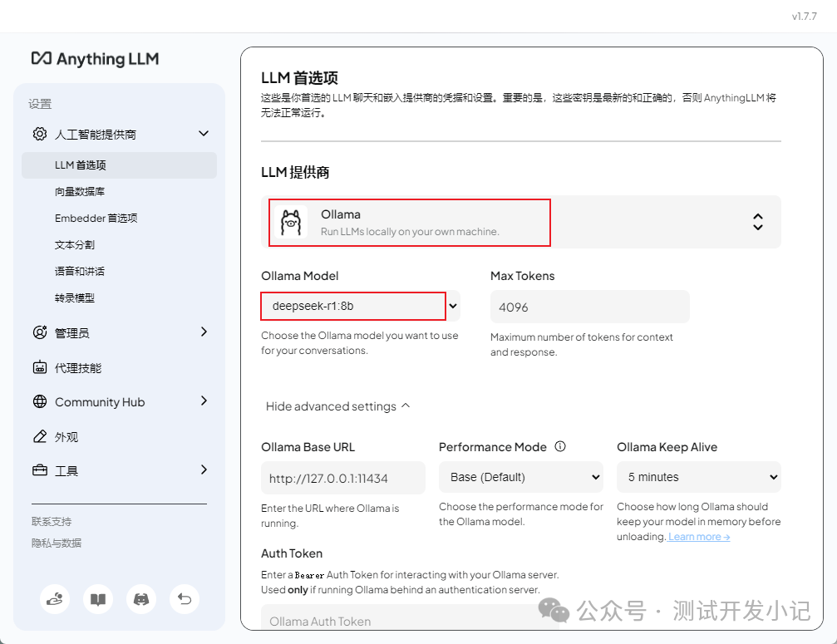Click the Performance Mode info icon

click(x=560, y=446)
